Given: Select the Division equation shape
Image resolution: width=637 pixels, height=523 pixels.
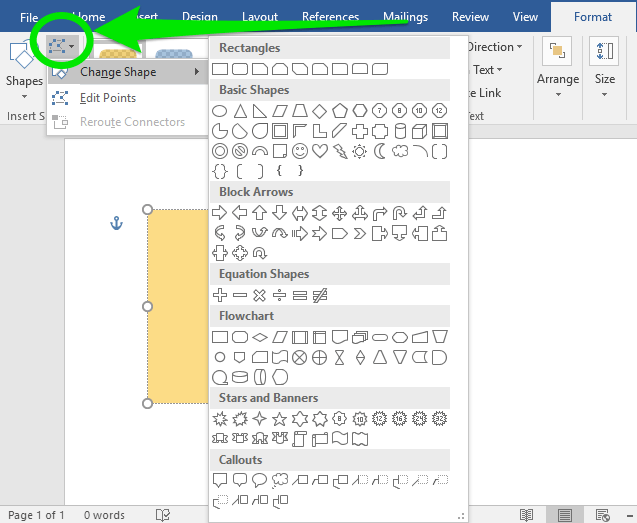Looking at the screenshot, I should click(280, 295).
